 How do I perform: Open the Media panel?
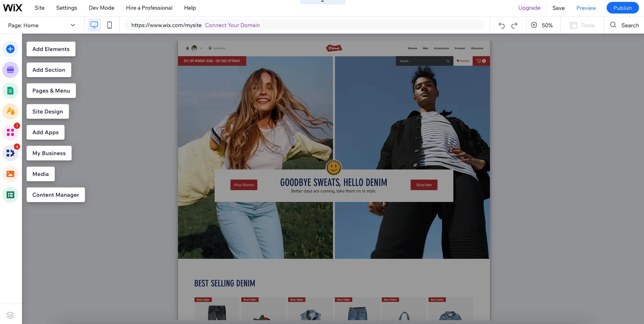(x=40, y=174)
